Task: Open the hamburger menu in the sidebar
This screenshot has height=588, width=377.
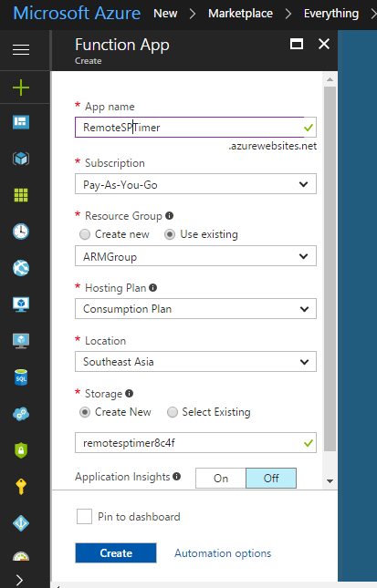Action: (21, 49)
